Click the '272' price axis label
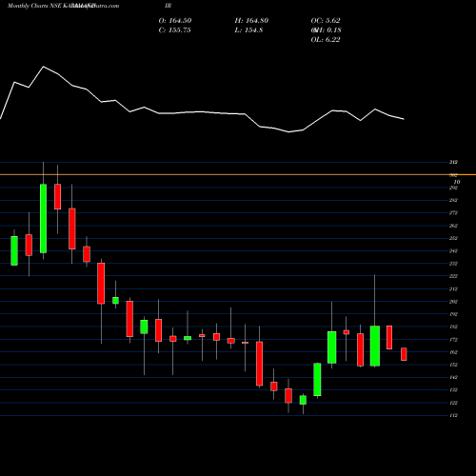Viewport: 476px width, 476px height. pyautogui.click(x=453, y=213)
